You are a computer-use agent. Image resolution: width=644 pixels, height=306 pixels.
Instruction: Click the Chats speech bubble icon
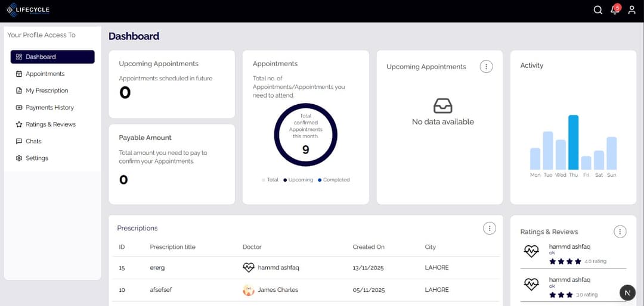[18, 141]
